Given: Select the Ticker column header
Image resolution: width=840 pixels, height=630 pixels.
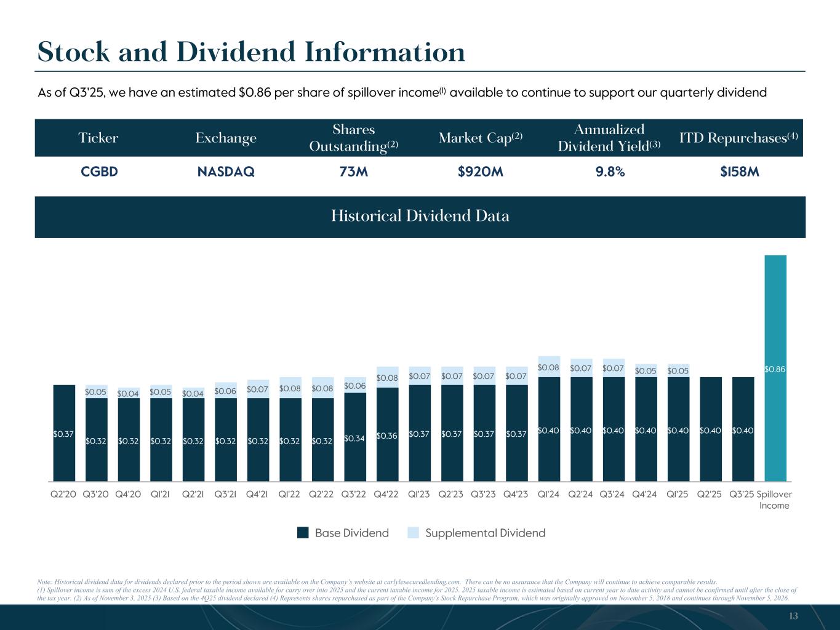Looking at the screenshot, I should [x=98, y=138].
